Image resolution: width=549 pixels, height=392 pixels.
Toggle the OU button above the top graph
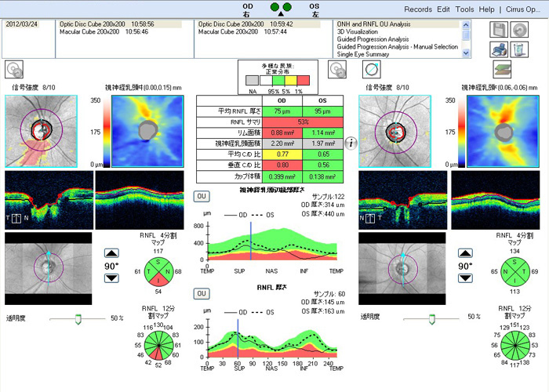point(201,195)
